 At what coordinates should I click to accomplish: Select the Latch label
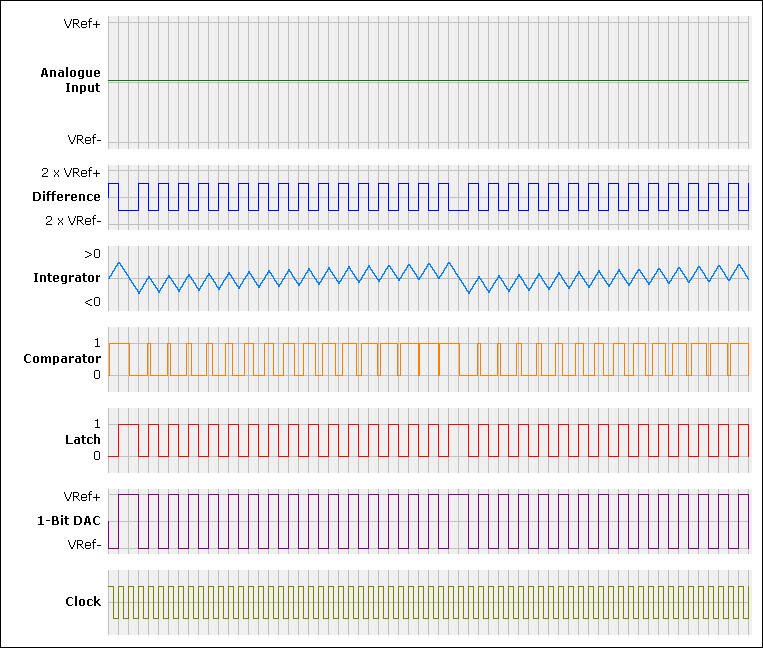(83, 440)
